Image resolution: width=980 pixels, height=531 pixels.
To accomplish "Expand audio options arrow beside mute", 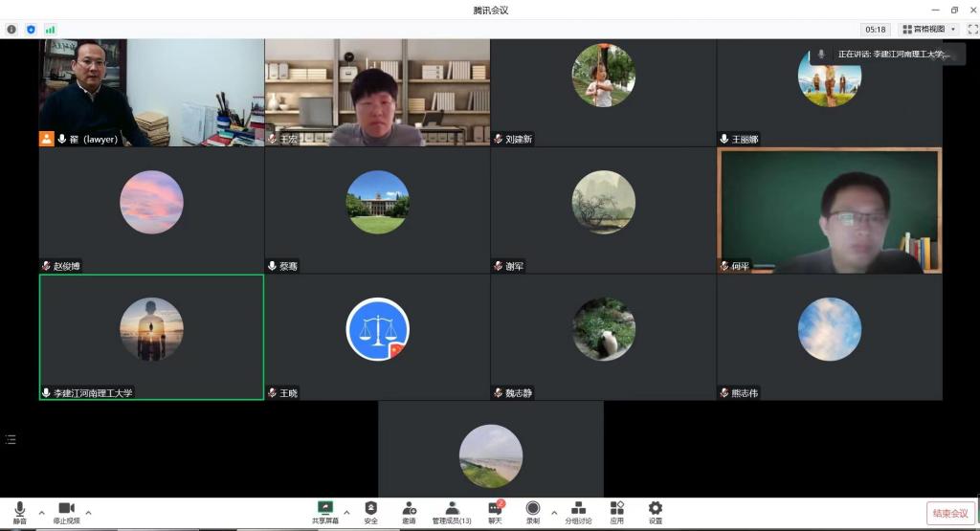I will [41, 512].
